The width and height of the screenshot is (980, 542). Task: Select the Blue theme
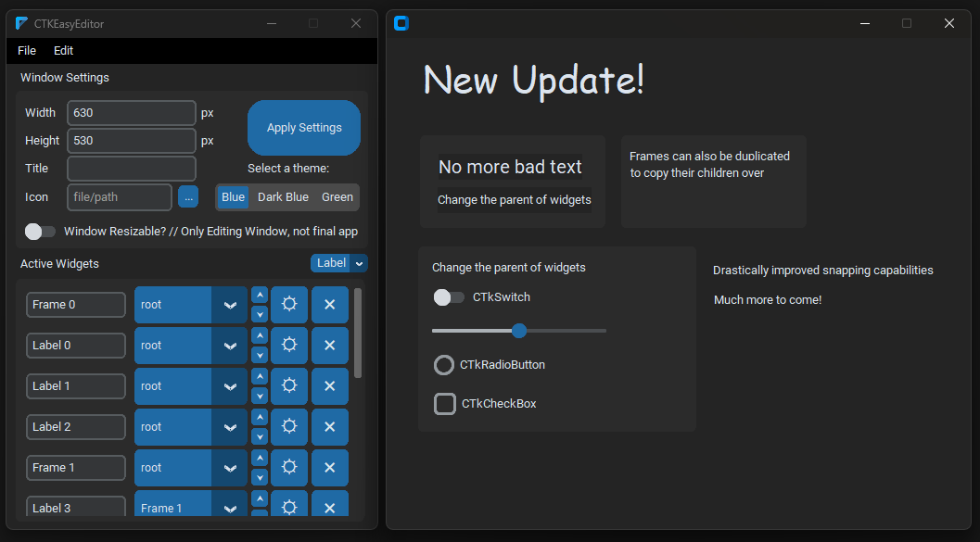(233, 197)
